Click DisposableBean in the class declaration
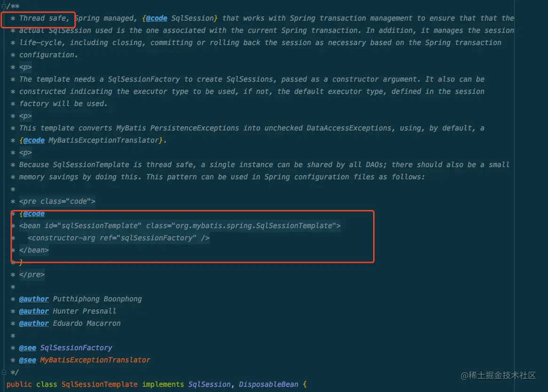548x392 pixels. 268,384
